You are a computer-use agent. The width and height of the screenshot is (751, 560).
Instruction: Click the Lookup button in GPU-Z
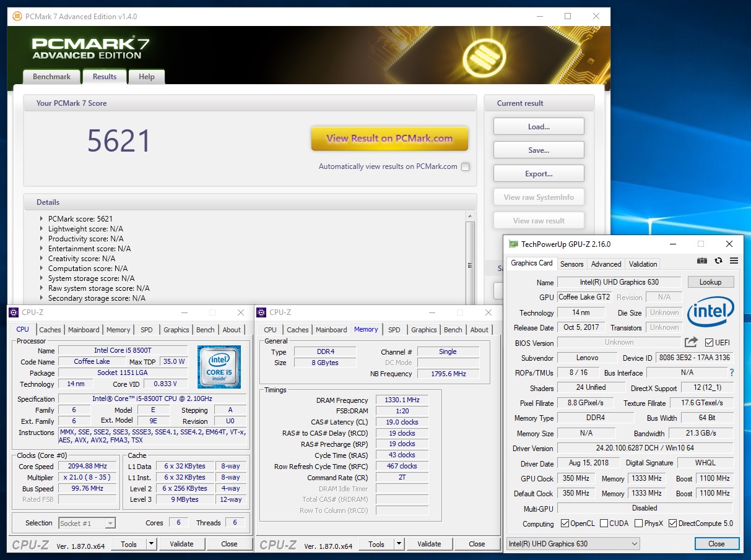pyautogui.click(x=710, y=282)
